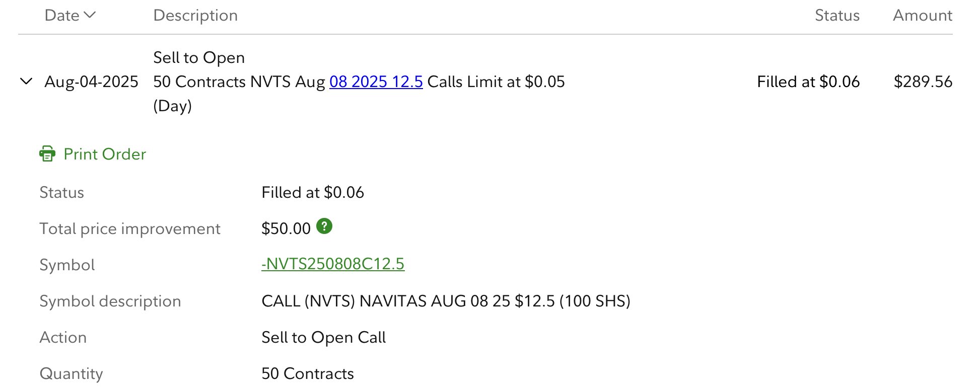Viewport: 980px width, 391px height.
Task: Click the Status column header
Action: [836, 16]
